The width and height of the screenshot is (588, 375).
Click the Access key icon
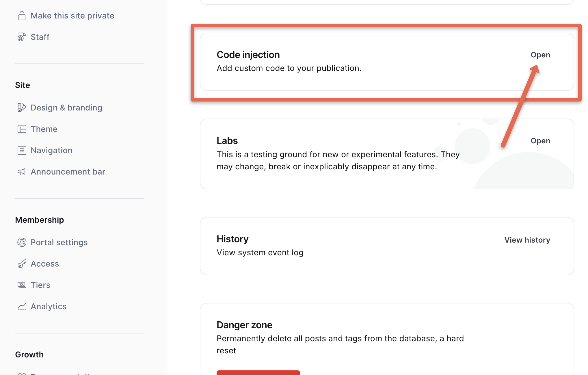pyautogui.click(x=22, y=264)
